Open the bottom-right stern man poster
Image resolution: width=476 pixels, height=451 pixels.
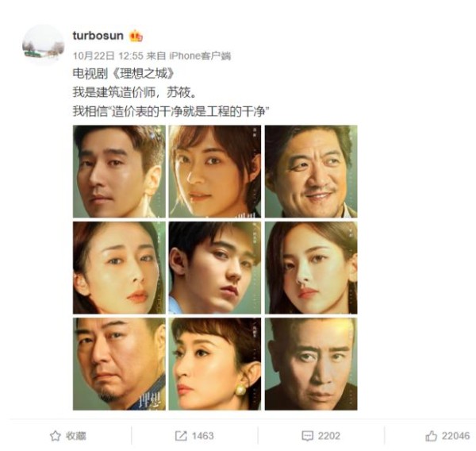(311, 364)
